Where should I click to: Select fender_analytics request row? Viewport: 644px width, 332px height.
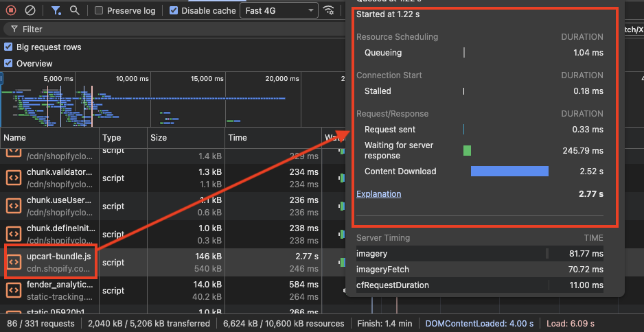[x=172, y=290]
